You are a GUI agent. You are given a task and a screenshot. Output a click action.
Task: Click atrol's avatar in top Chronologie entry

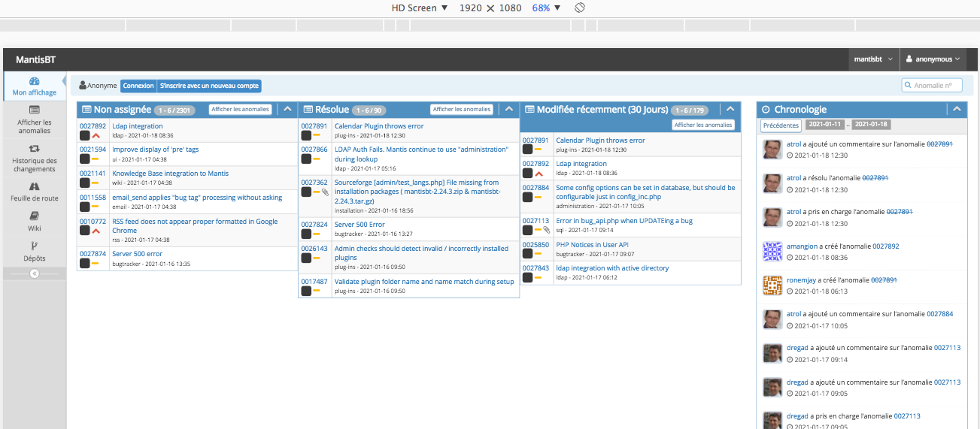coord(772,149)
